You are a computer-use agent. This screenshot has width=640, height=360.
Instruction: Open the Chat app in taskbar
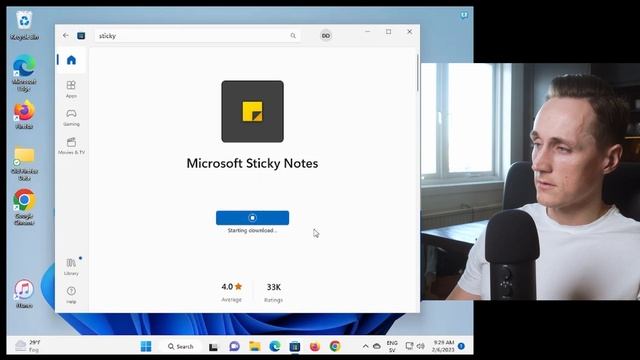(x=234, y=347)
